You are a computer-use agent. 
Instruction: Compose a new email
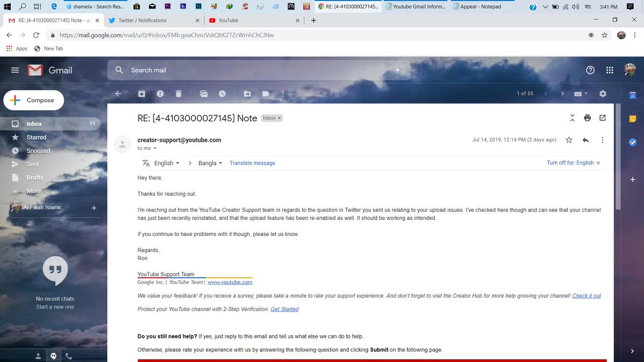[x=33, y=100]
